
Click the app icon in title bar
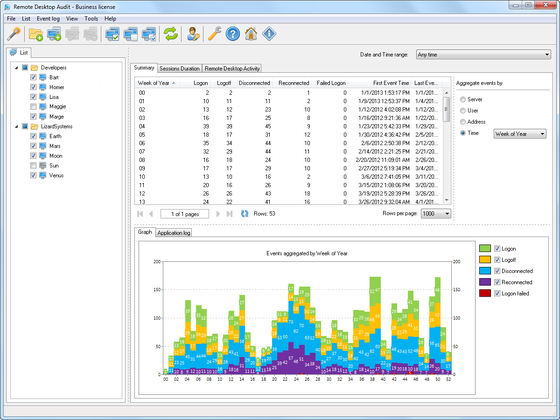point(7,7)
